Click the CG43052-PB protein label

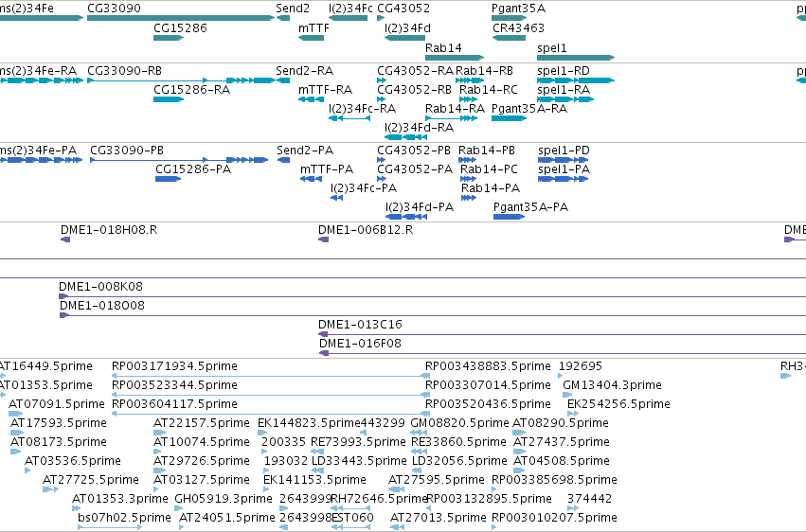414,150
